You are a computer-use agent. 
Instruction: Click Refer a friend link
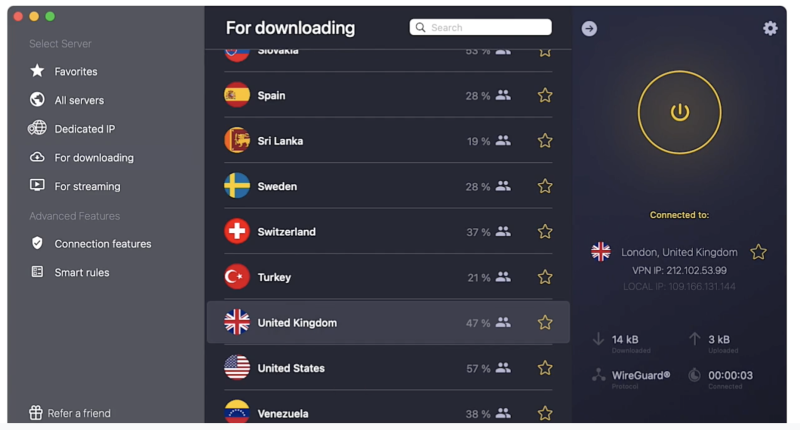(x=79, y=413)
